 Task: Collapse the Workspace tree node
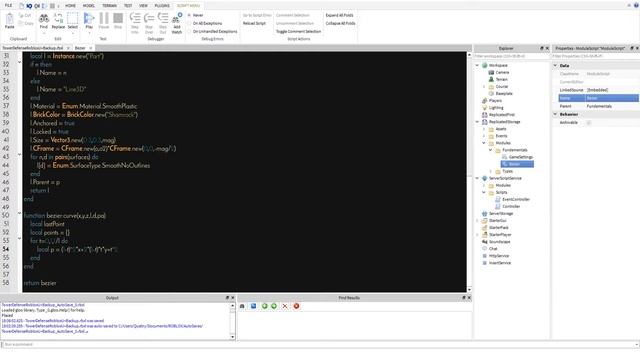tap(477, 65)
